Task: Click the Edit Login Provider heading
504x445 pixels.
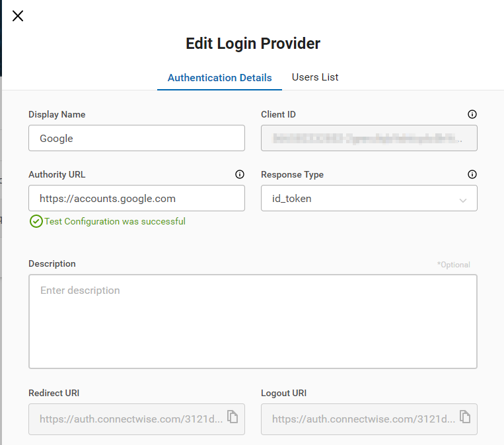Action: pyautogui.click(x=252, y=44)
